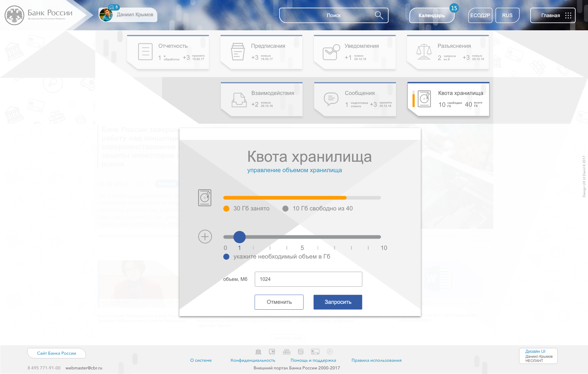This screenshot has width=588, height=374.
Task: Click the Сообщения speech bubble icon
Action: point(331,99)
